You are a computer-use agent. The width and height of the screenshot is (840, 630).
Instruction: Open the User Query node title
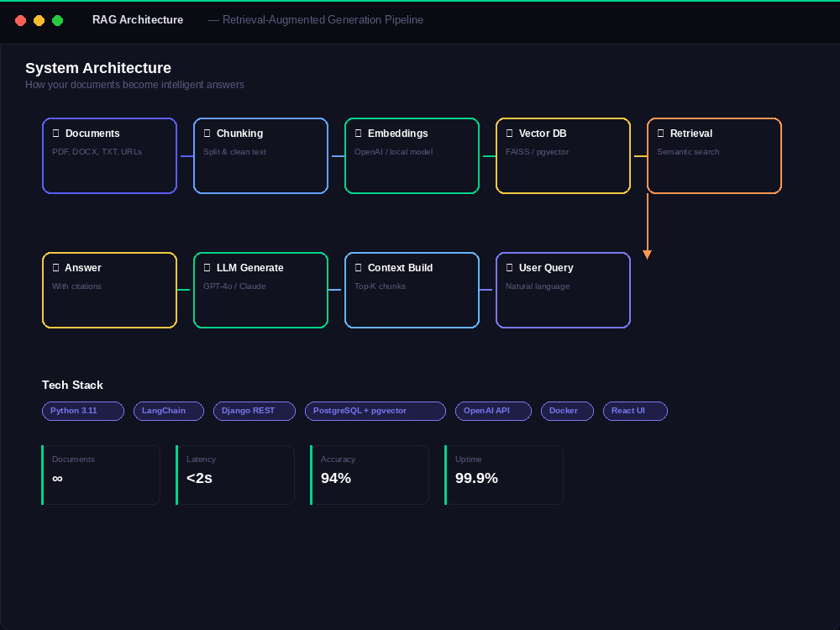tap(546, 268)
